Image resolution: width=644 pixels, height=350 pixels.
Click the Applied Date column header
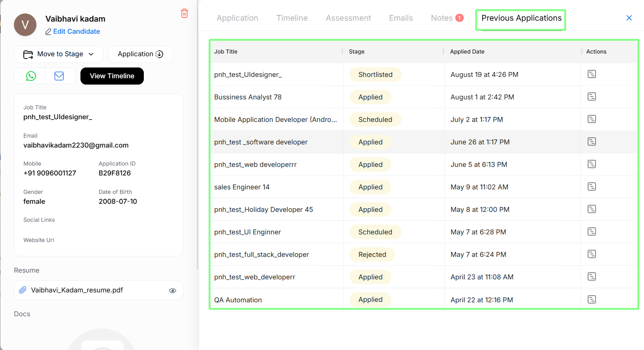(x=467, y=52)
